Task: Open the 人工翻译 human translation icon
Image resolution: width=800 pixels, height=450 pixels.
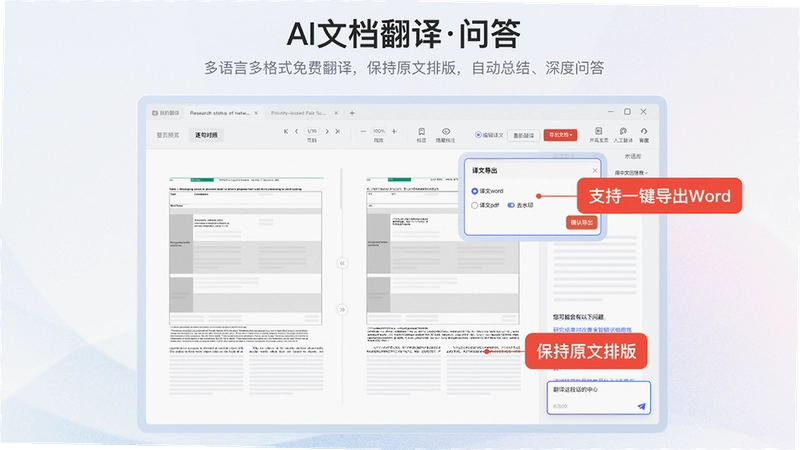Action: tap(622, 132)
